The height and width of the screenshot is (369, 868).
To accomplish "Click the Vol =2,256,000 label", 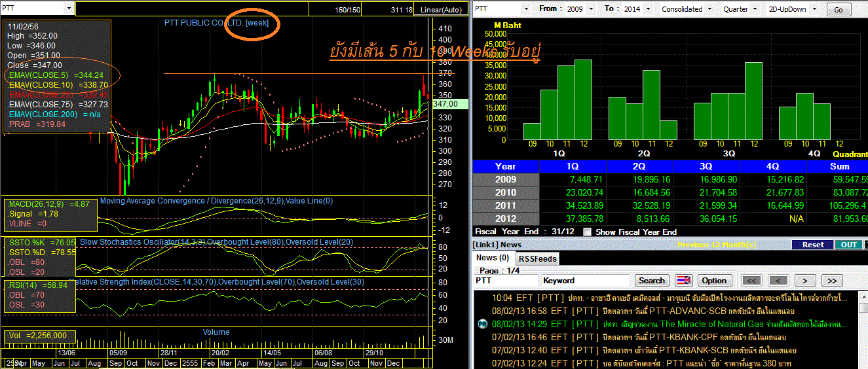I will tap(39, 336).
